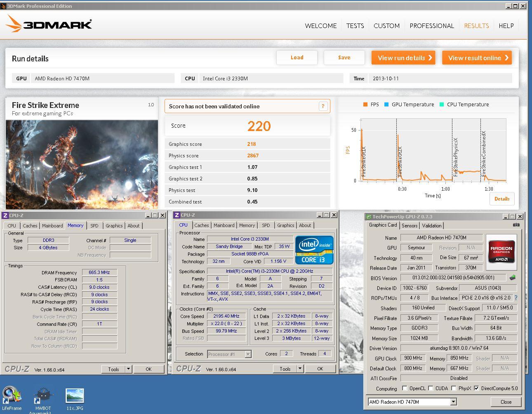Click the Save button in Run details
The image size is (532, 414).
pyautogui.click(x=344, y=58)
